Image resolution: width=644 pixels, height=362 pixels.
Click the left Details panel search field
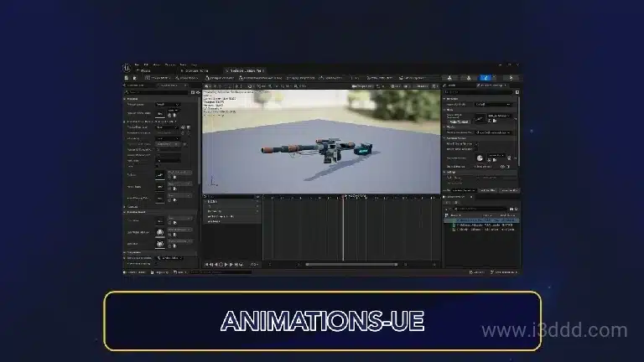(157, 92)
